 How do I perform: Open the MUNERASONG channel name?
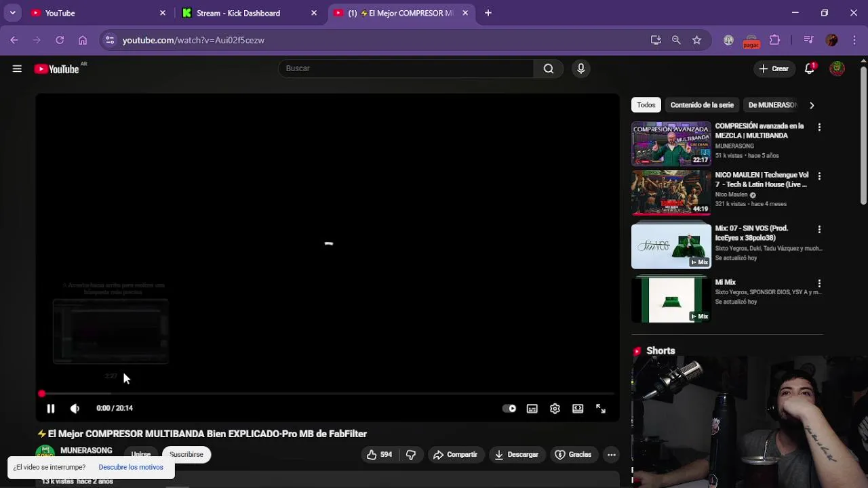pyautogui.click(x=86, y=451)
